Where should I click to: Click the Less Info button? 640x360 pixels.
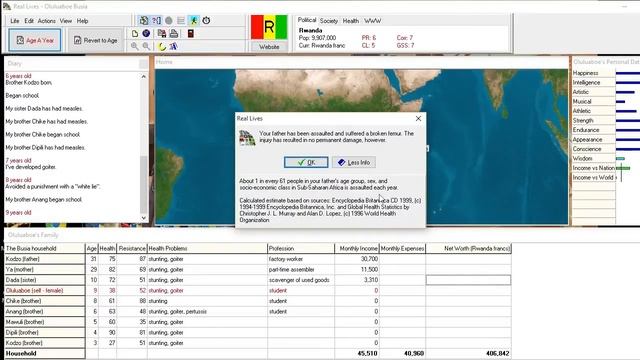[354, 162]
